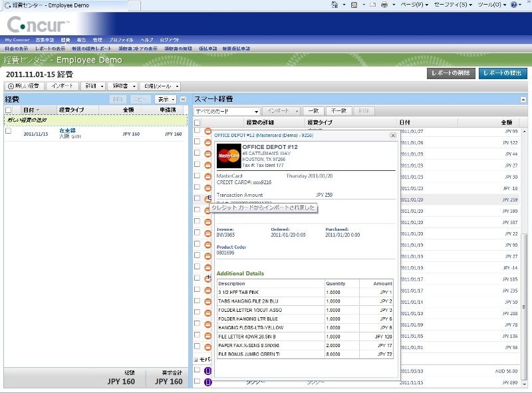Tick the select-all checkbox in スマート経費 header
Image resolution: width=532 pixels, height=393 pixels.
(197, 122)
